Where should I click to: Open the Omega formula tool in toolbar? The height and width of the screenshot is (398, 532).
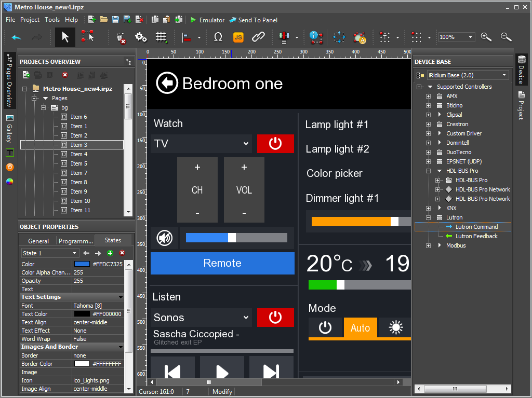pyautogui.click(x=218, y=37)
